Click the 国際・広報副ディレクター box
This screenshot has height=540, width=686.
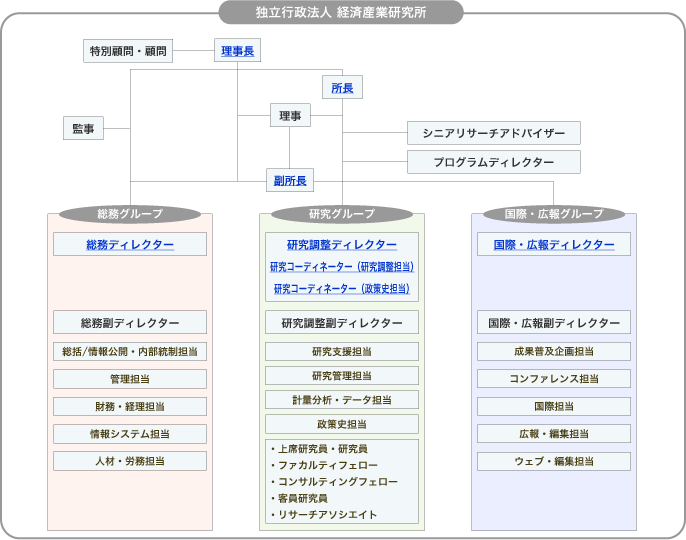click(554, 323)
